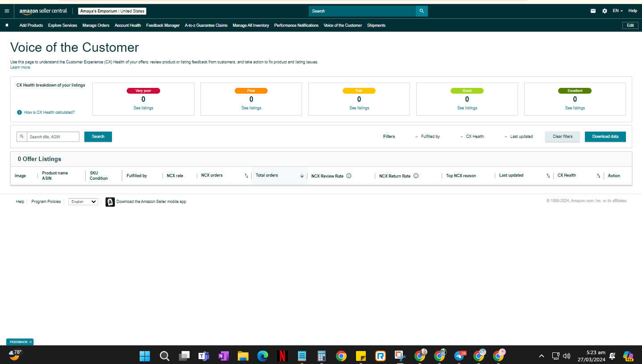Image resolution: width=642 pixels, height=364 pixels.
Task: Open Program Policies link in footer
Action: pyautogui.click(x=46, y=202)
